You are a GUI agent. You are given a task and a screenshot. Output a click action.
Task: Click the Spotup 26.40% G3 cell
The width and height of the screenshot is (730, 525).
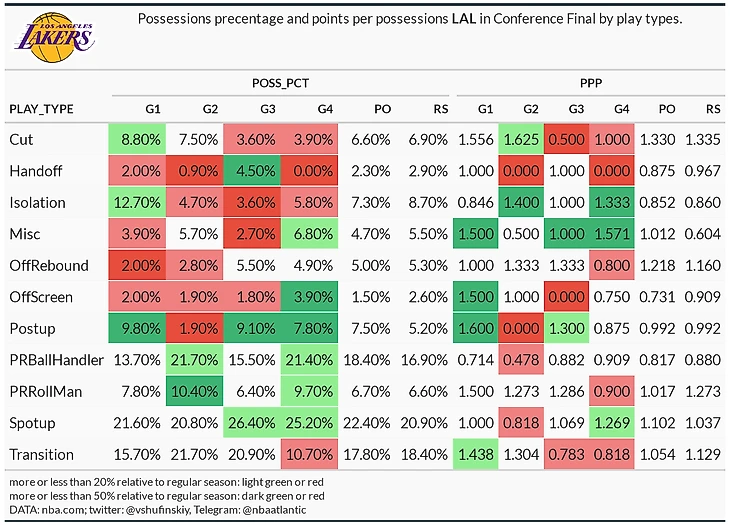(x=252, y=423)
